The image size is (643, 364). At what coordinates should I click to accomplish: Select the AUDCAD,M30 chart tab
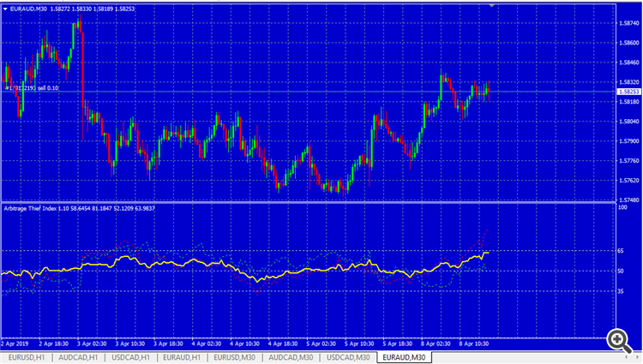coord(291,357)
